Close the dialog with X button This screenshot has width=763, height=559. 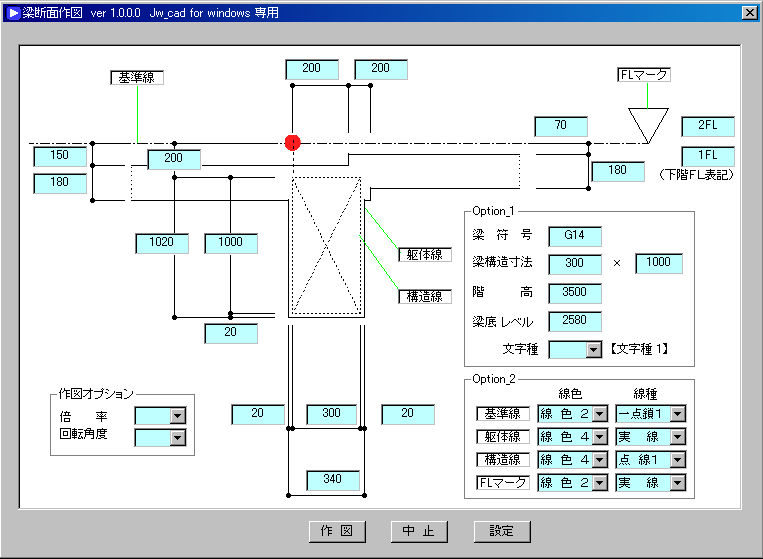pyautogui.click(x=748, y=13)
